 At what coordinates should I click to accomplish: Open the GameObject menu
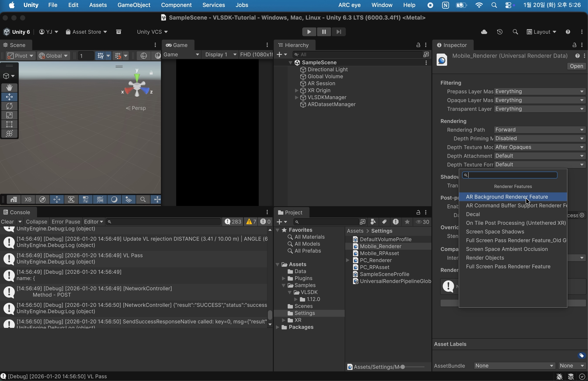tap(134, 5)
